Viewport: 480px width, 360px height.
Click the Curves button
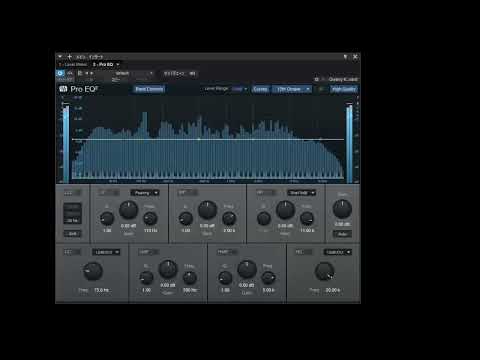tap(260, 89)
